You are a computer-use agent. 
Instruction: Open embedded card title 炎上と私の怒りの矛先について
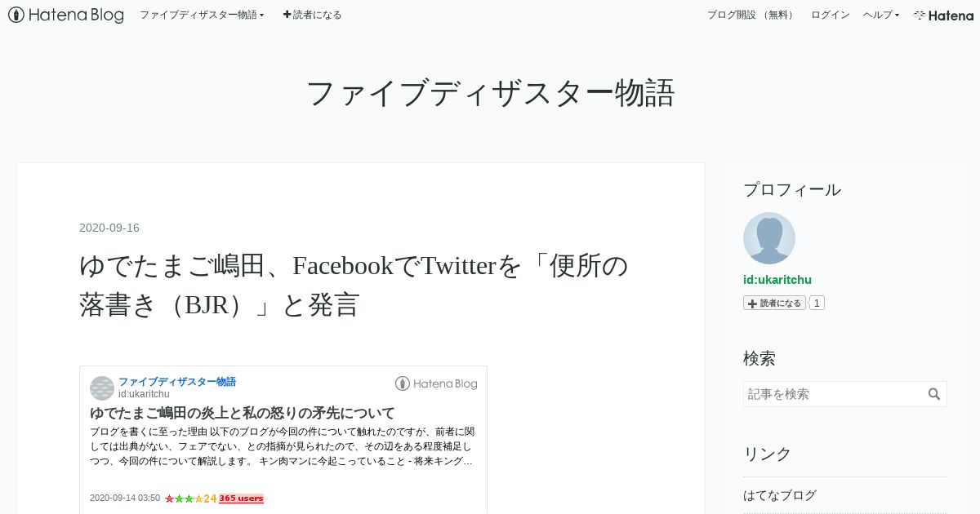click(x=243, y=413)
